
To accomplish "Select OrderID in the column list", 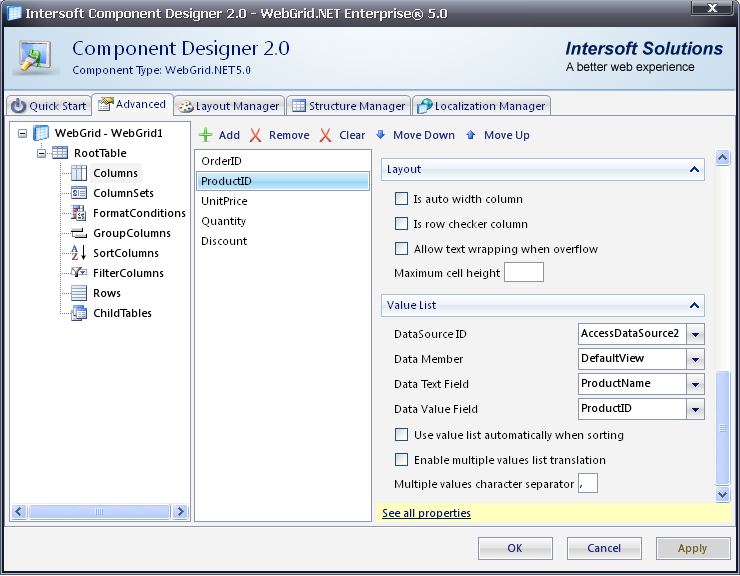I will 283,161.
